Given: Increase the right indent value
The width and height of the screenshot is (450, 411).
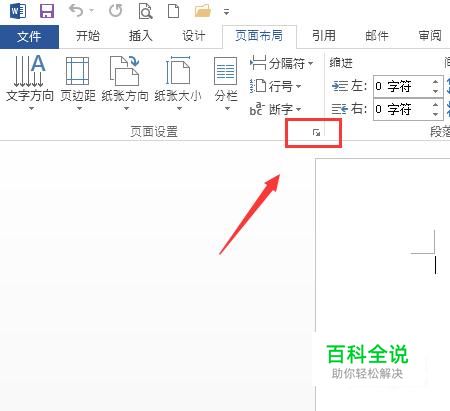Looking at the screenshot, I should (x=436, y=105).
